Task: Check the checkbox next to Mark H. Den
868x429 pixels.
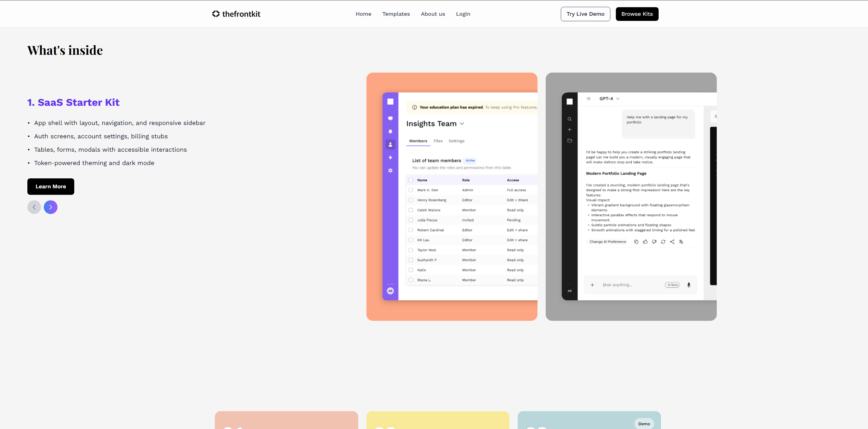Action: (x=411, y=190)
